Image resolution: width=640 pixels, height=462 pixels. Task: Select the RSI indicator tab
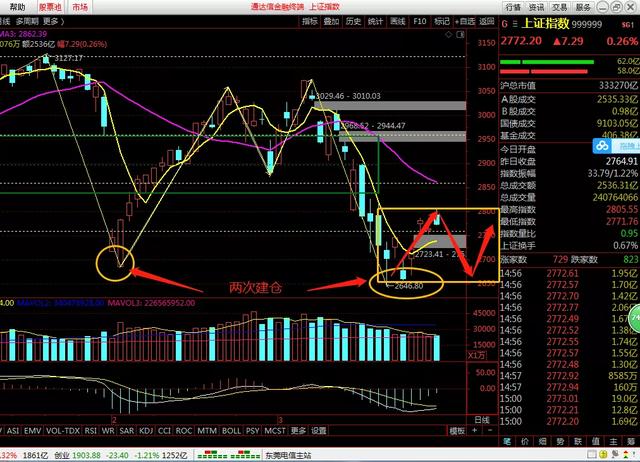[91, 431]
